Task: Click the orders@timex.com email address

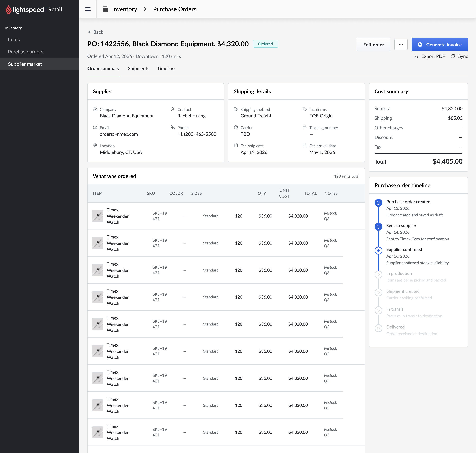Action: 119,134
